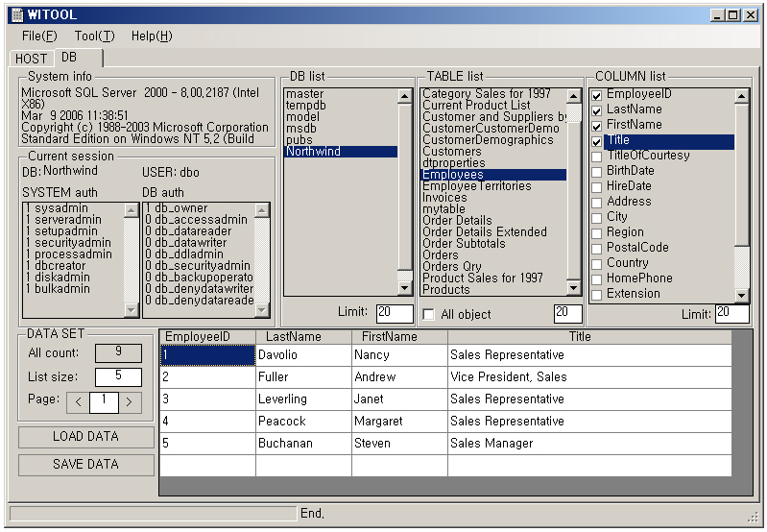Open the Tool menu
This screenshot has height=532, width=767.
[94, 36]
